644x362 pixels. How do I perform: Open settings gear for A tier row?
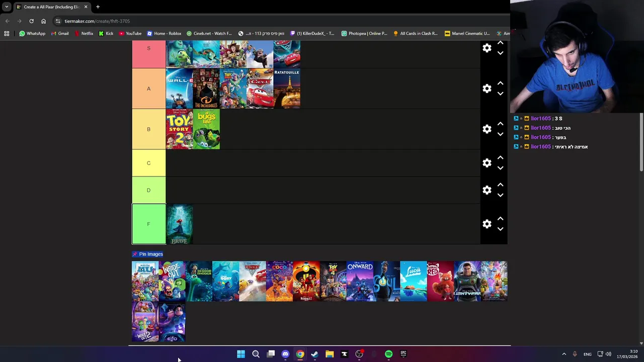[x=487, y=88]
